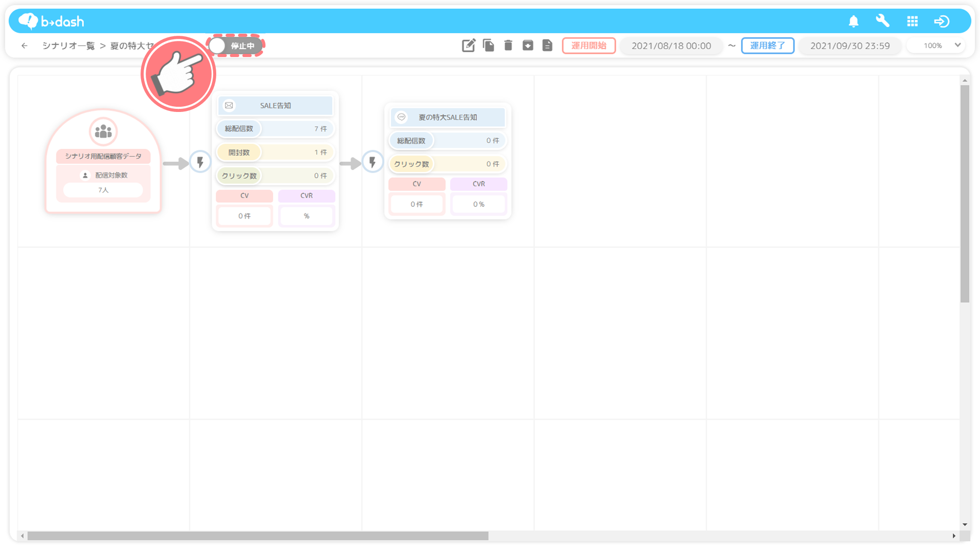Viewport: 980px width, 551px height.
Task: Click the end date 2021/09/30 23:59 field
Action: point(849,46)
